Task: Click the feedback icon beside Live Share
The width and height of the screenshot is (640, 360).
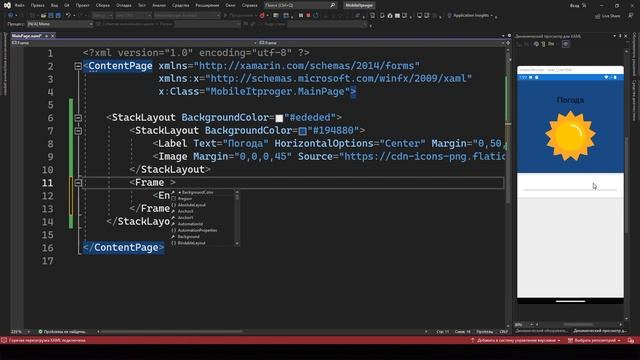Action: pyautogui.click(x=631, y=16)
